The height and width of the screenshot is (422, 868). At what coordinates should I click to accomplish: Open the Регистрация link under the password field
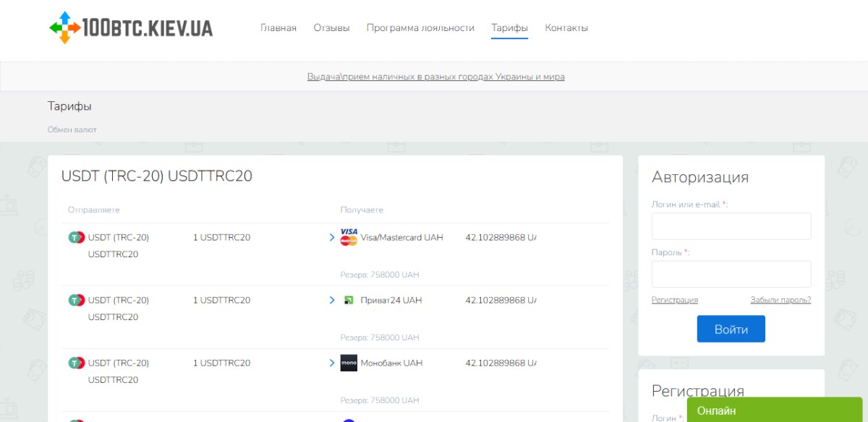(x=675, y=300)
